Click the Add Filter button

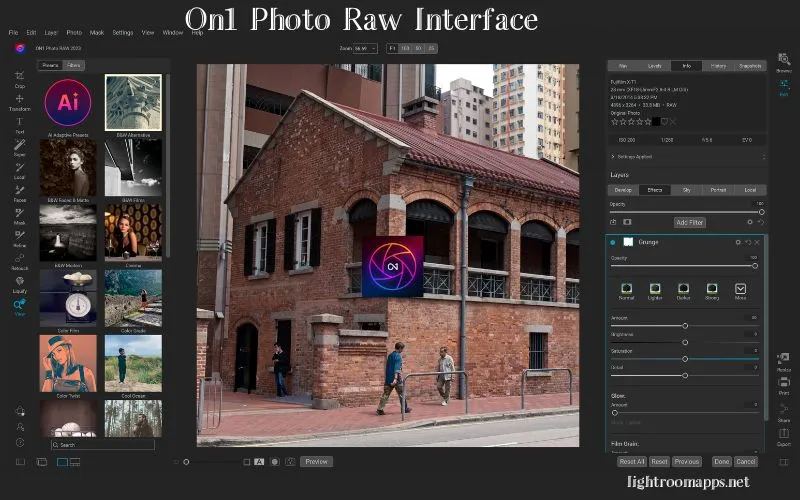click(689, 222)
